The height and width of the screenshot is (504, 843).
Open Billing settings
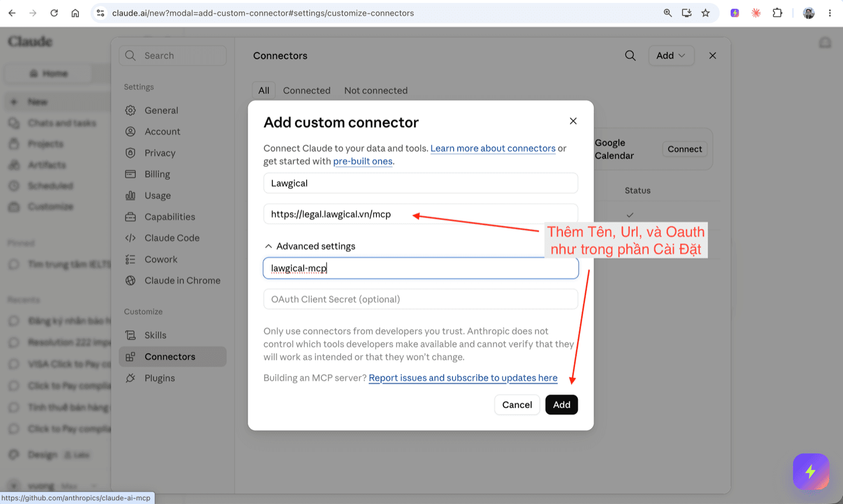(173, 174)
